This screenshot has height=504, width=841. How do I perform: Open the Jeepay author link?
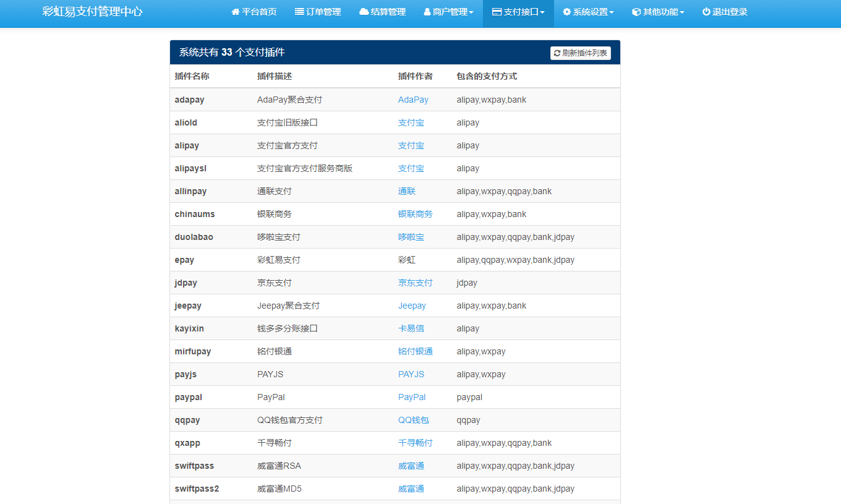tap(412, 305)
